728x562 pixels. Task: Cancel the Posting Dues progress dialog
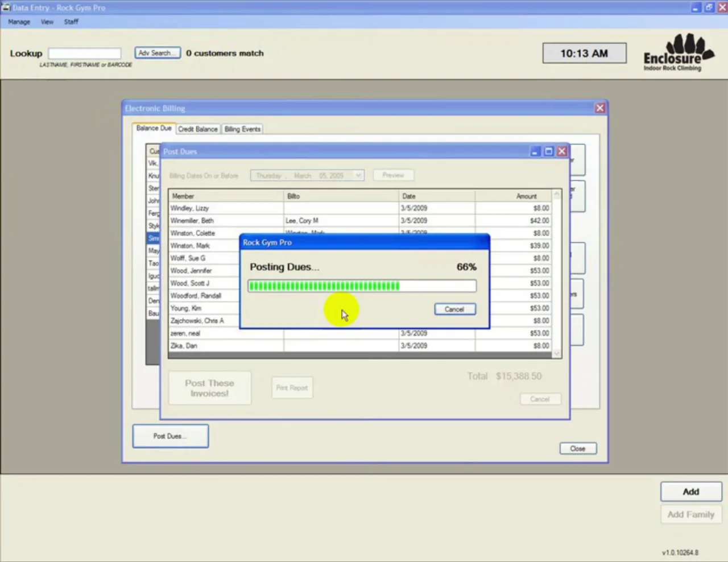pos(455,309)
